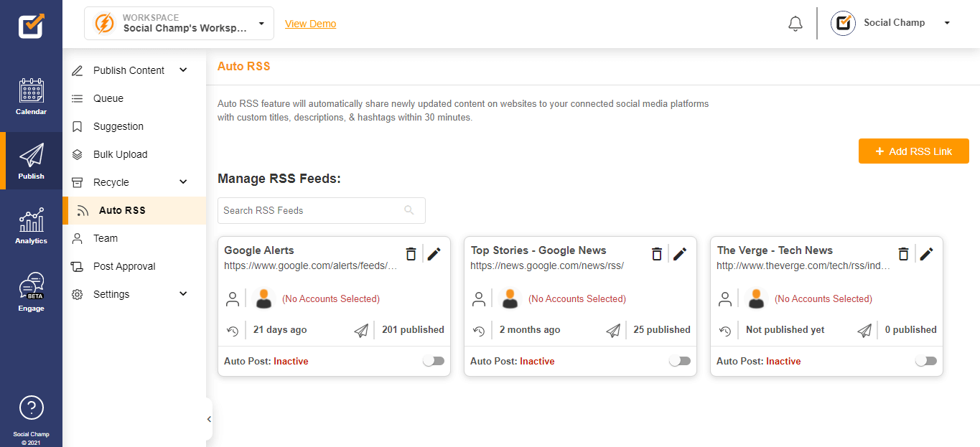Open the help question mark icon
Image resolution: width=980 pixels, height=447 pixels.
(x=31, y=408)
